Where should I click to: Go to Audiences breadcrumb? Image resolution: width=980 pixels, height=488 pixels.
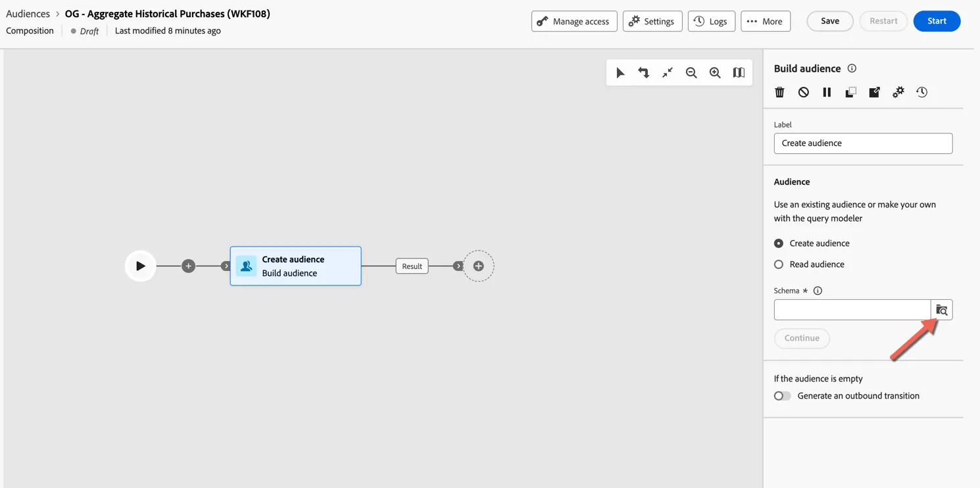tap(28, 13)
